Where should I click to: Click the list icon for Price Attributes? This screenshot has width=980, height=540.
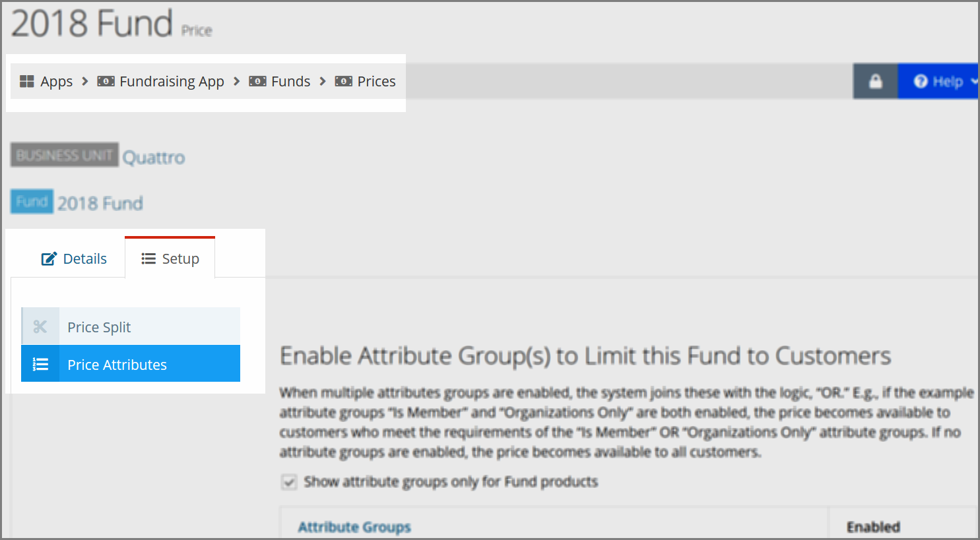(x=40, y=364)
